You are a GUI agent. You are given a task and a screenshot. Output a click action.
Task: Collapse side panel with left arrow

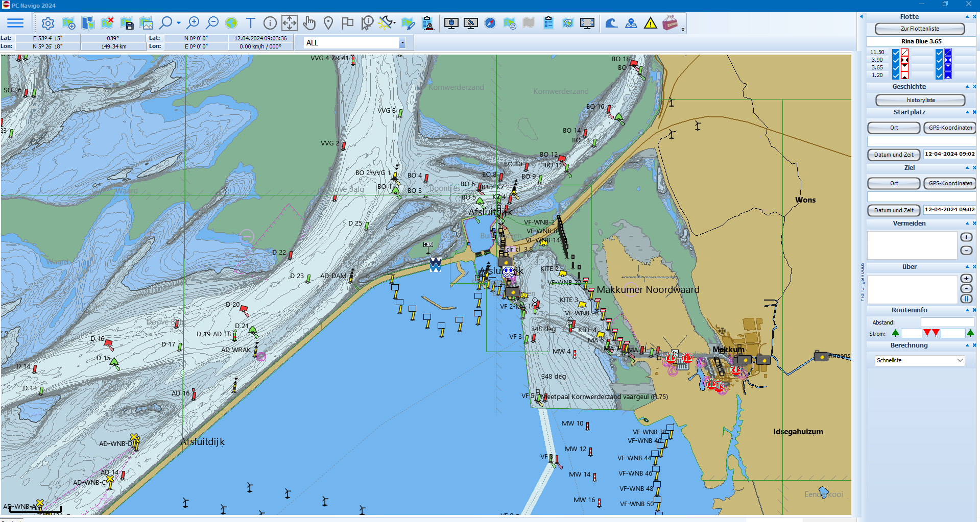point(861,17)
